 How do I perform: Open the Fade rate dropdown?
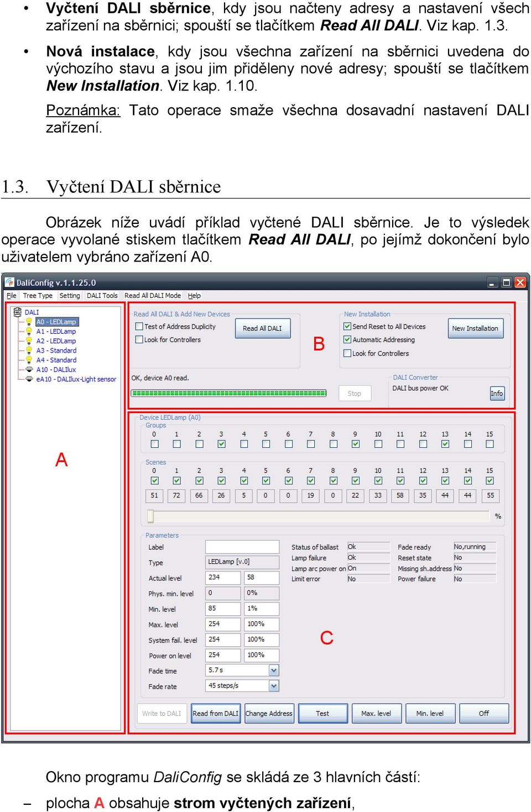click(x=274, y=686)
